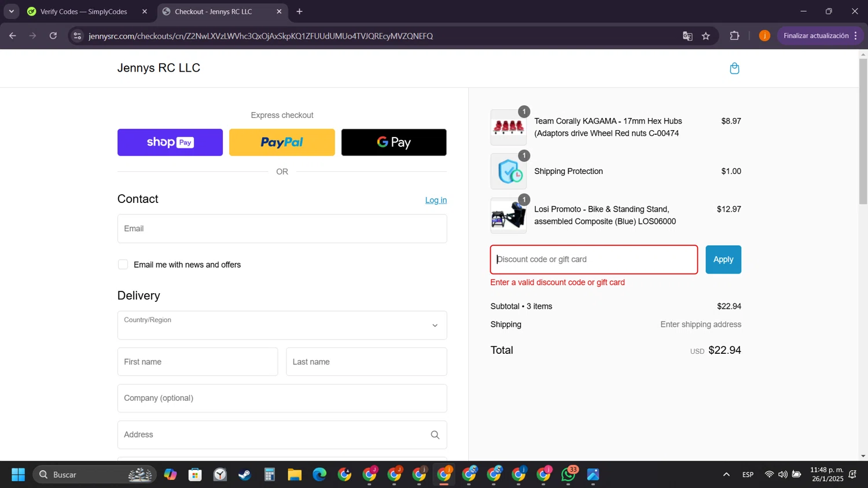Viewport: 868px width, 488px height.
Task: Switch to Verify Codes — SimplyCodes tab
Action: click(x=84, y=12)
